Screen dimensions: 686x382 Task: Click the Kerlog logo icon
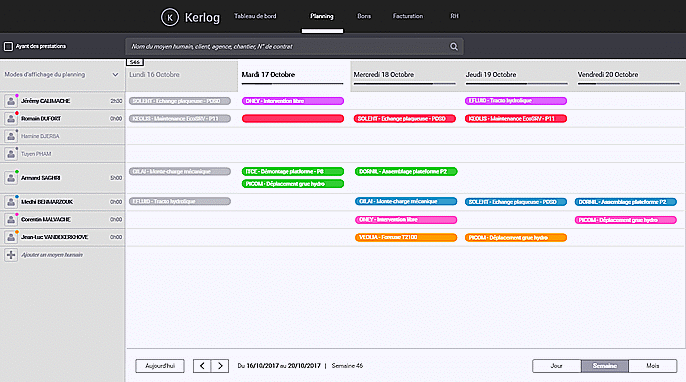[x=170, y=18]
